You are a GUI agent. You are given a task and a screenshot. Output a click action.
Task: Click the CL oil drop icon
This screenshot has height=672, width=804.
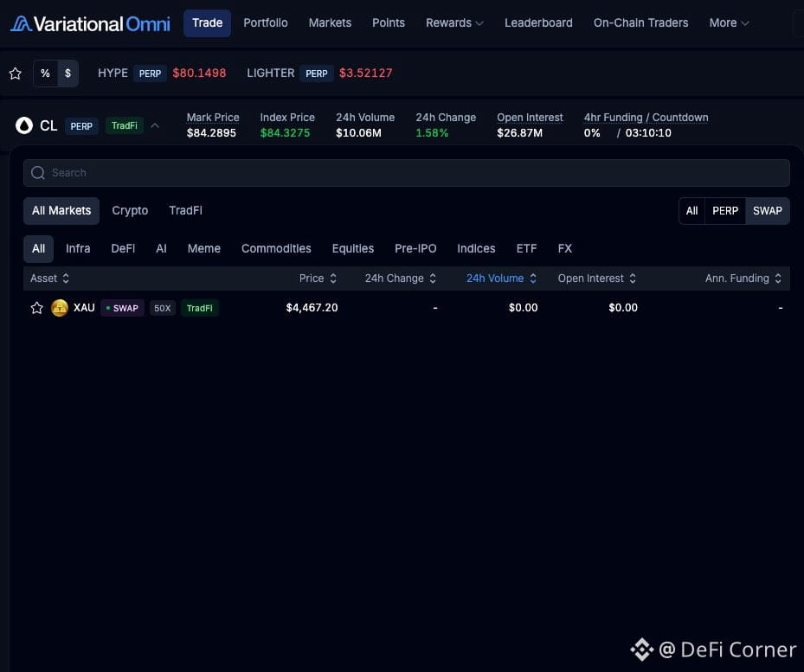24,125
